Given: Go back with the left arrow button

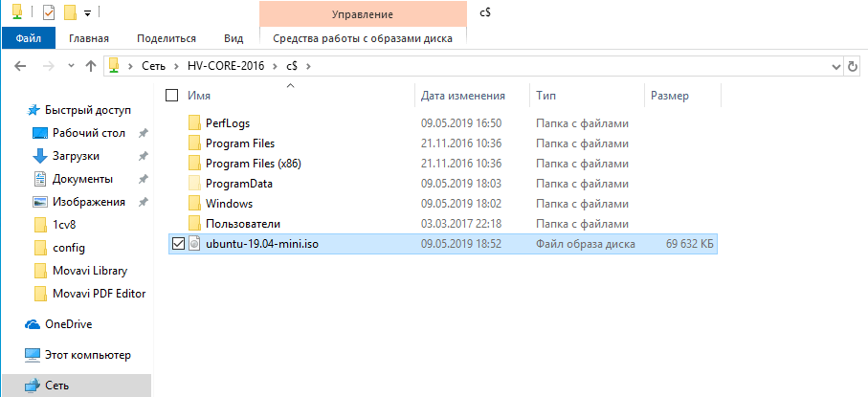Looking at the screenshot, I should coord(20,66).
